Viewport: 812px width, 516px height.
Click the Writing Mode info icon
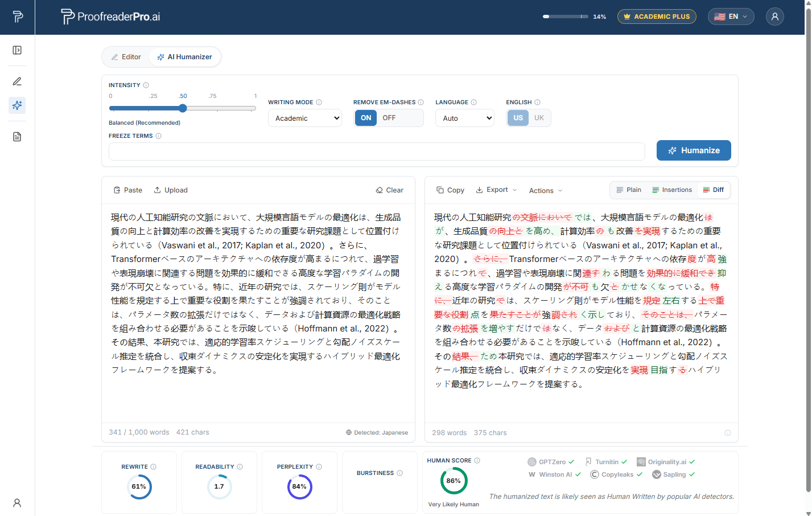tap(319, 103)
